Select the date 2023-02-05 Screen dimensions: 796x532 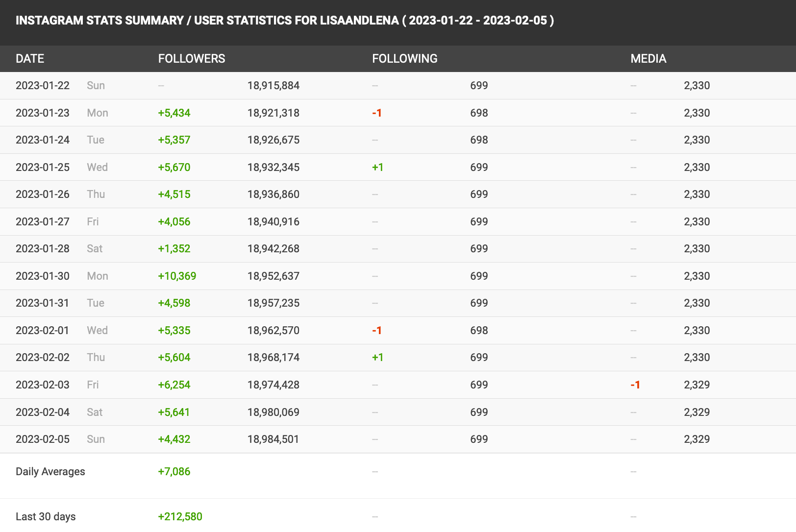pos(43,439)
